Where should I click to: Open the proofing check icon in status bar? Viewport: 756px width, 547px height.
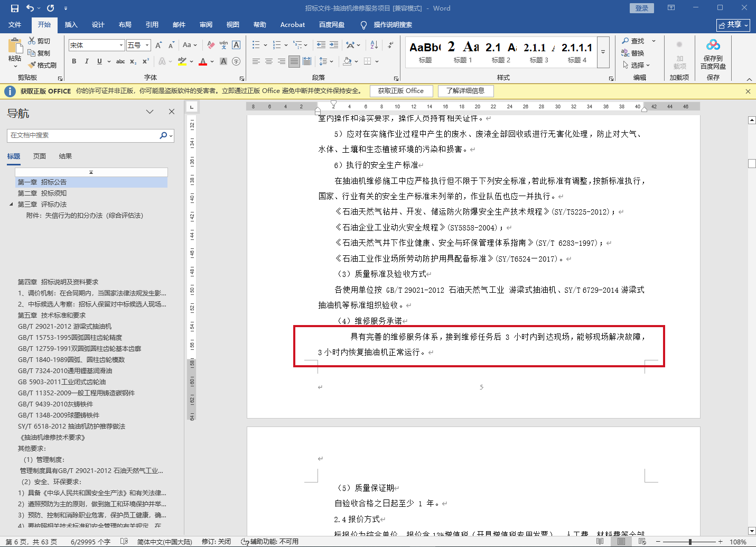point(124,542)
